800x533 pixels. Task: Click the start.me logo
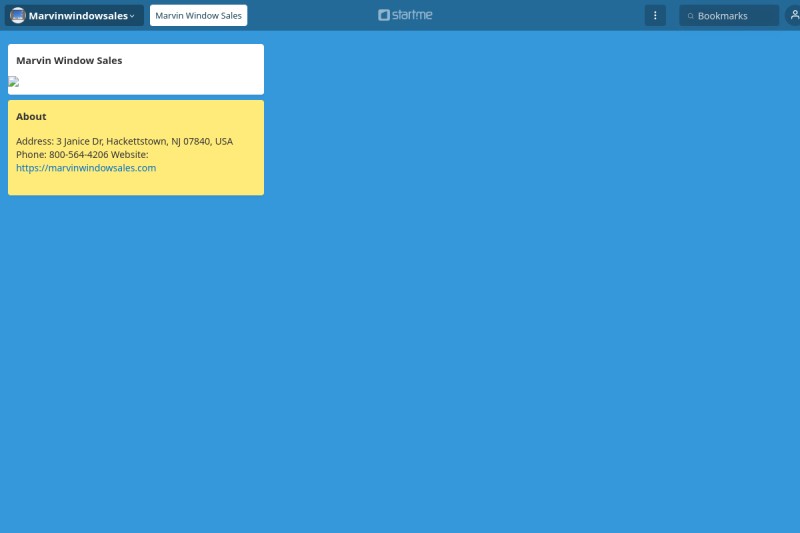[x=405, y=15]
